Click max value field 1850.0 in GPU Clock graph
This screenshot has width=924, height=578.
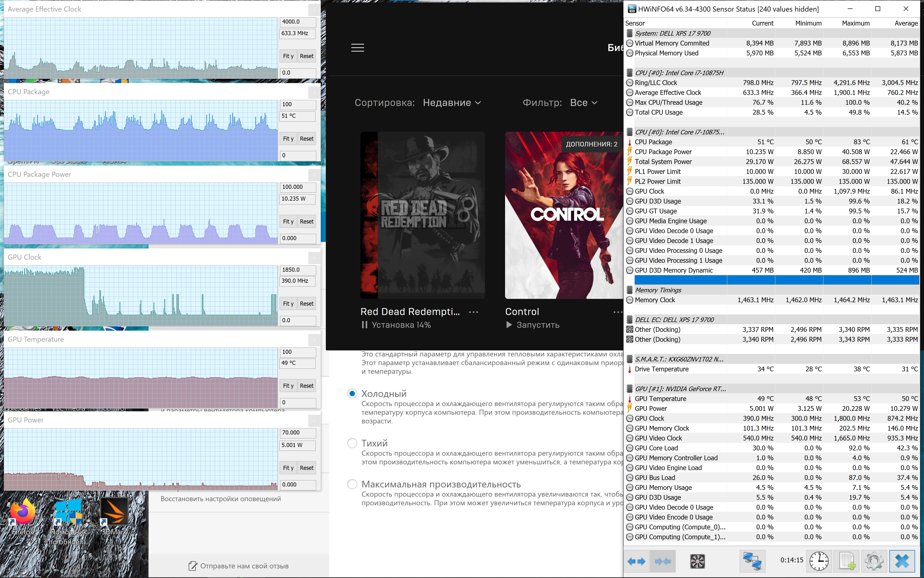tap(298, 270)
